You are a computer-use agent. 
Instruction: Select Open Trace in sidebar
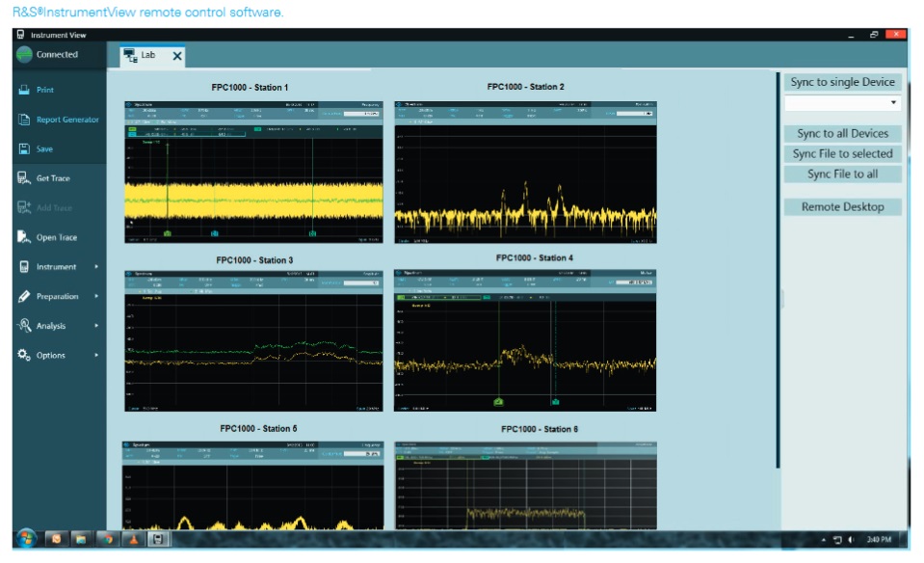point(57,237)
